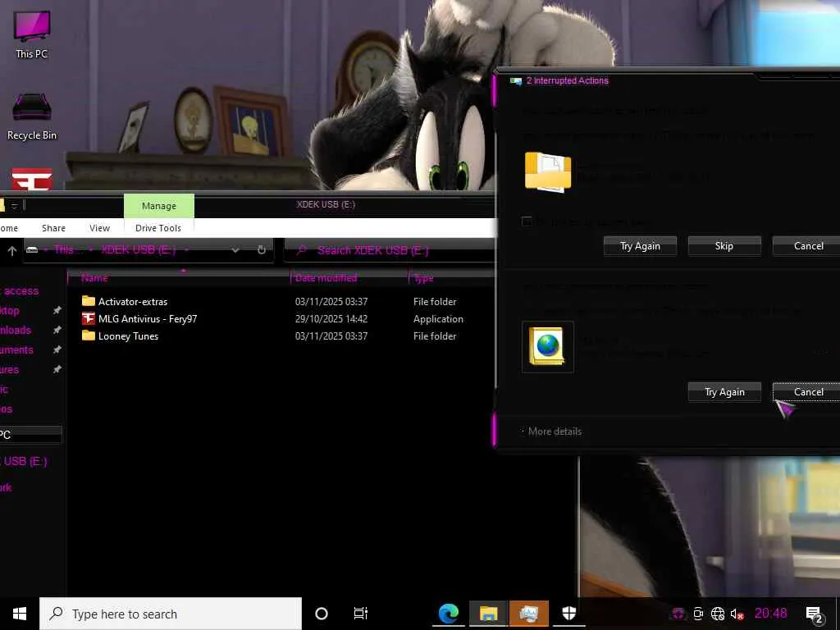Click the Activator-extras folder icon
840x630 pixels.
tap(89, 301)
